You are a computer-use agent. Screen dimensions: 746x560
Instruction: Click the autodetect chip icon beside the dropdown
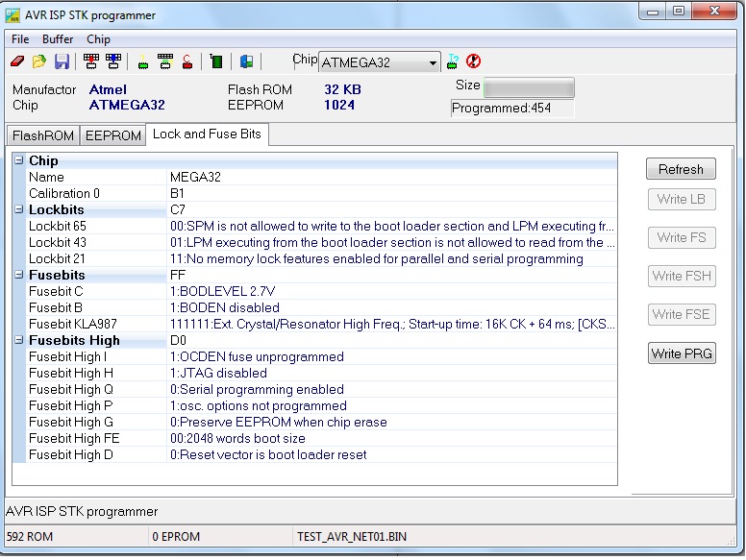coord(453,61)
